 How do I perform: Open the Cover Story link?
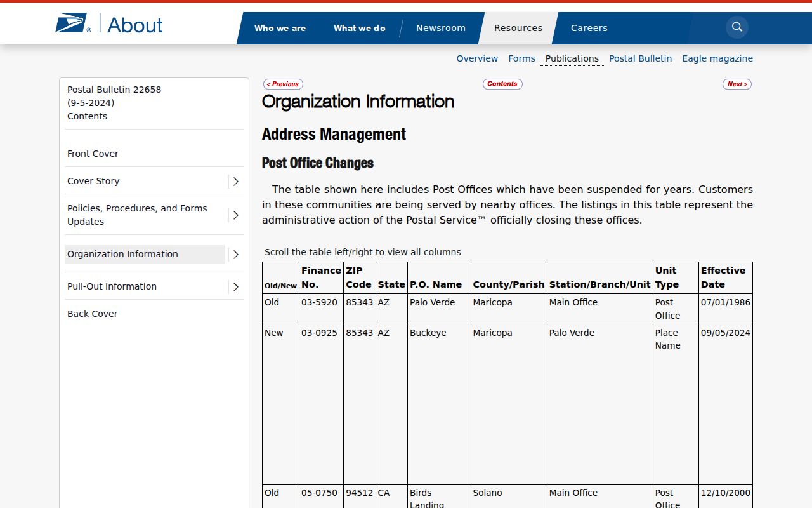[93, 181]
